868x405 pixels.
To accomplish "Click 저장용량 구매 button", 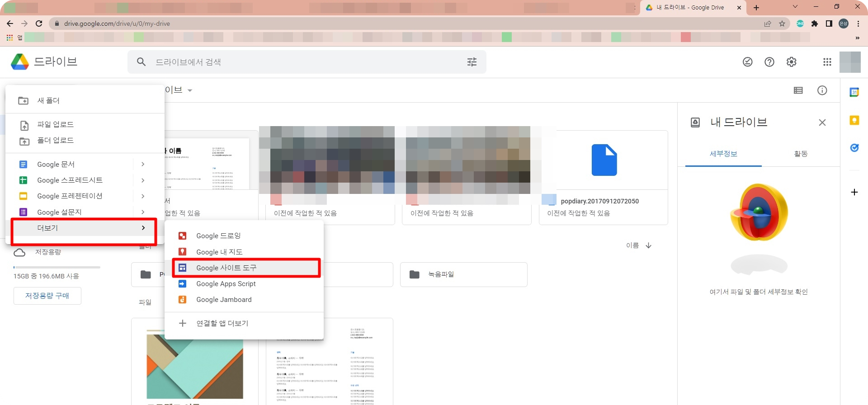I will pyautogui.click(x=47, y=296).
